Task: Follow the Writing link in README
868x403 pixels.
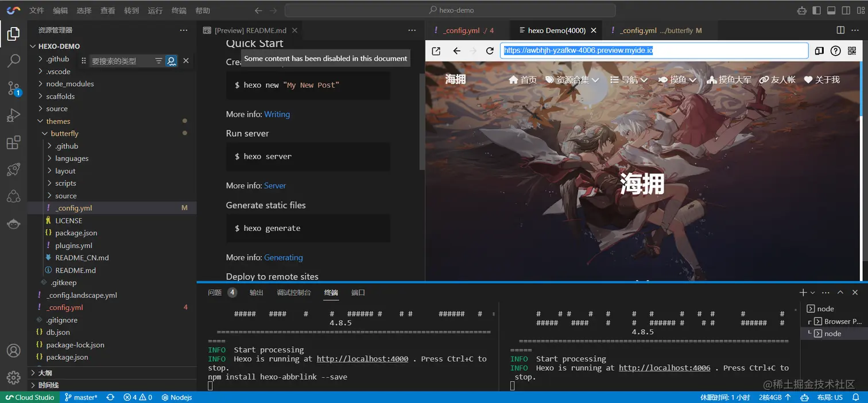Action: [277, 114]
